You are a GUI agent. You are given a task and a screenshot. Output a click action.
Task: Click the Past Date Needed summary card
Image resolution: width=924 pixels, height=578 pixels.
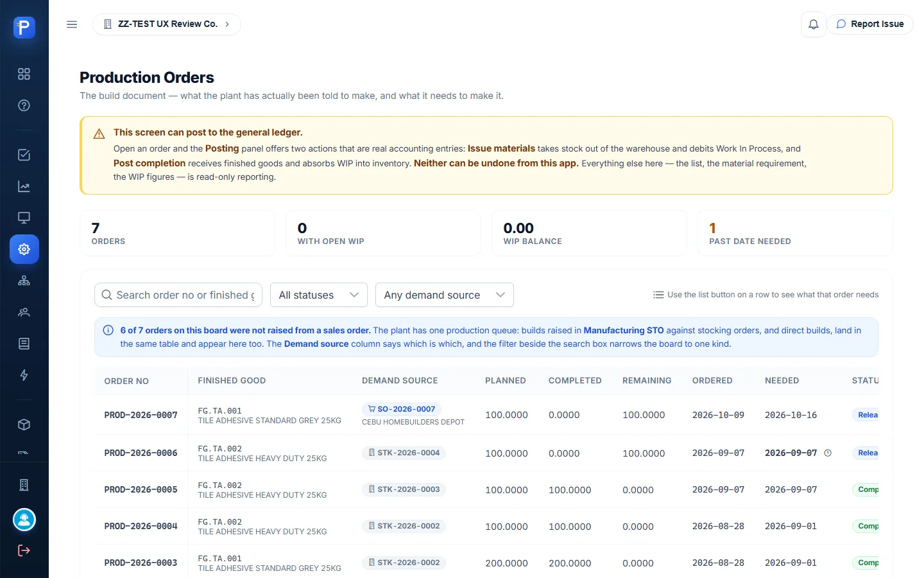tap(795, 233)
